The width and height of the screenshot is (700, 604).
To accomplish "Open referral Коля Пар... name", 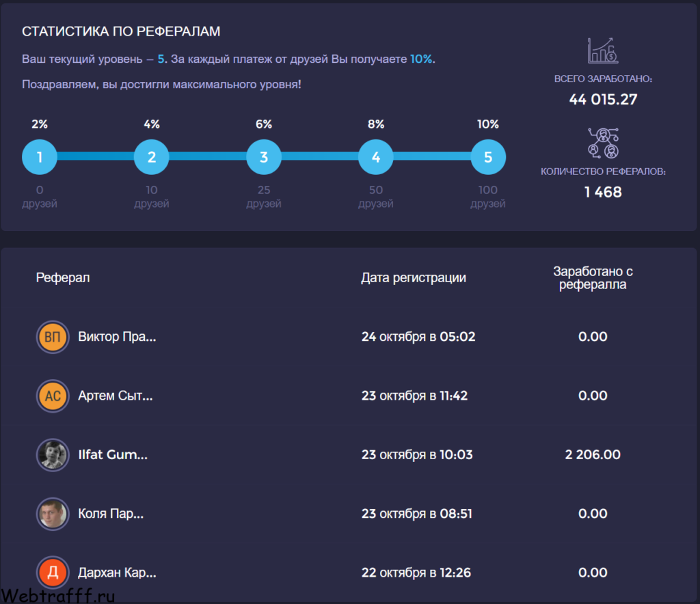I will tap(111, 514).
